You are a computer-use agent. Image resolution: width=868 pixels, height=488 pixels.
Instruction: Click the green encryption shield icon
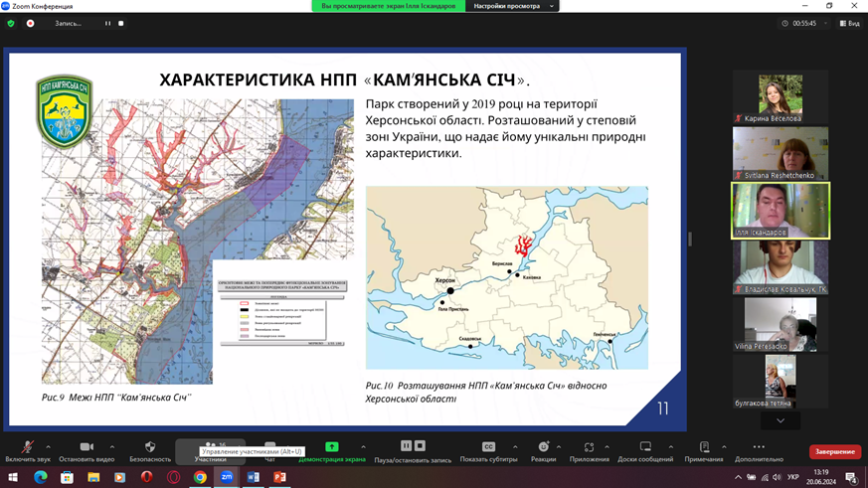click(11, 23)
